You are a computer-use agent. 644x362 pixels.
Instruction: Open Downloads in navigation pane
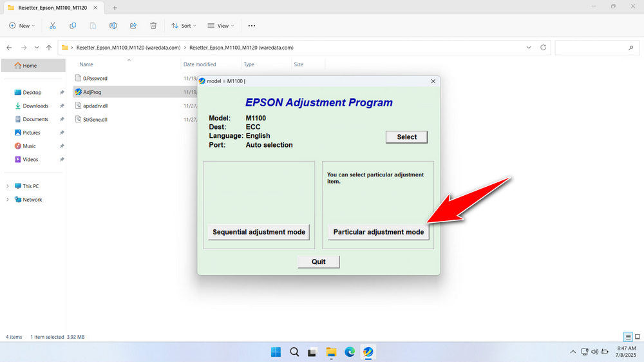(x=35, y=106)
